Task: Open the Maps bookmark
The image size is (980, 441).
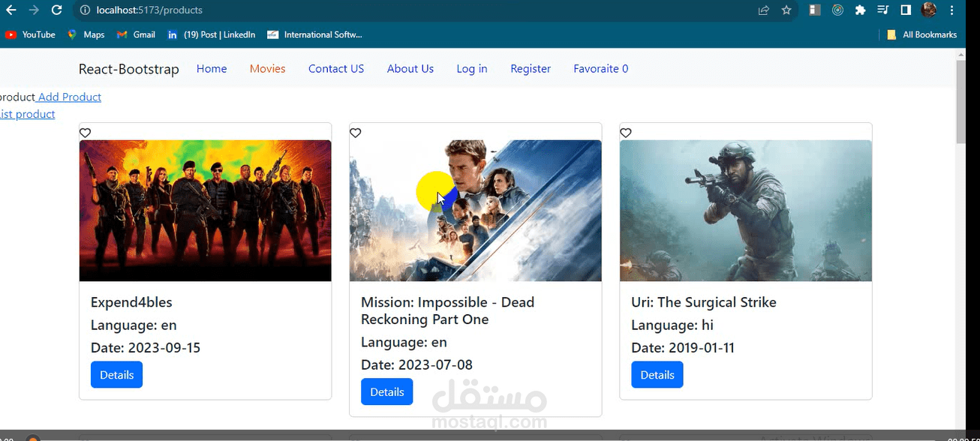Action: (x=86, y=34)
